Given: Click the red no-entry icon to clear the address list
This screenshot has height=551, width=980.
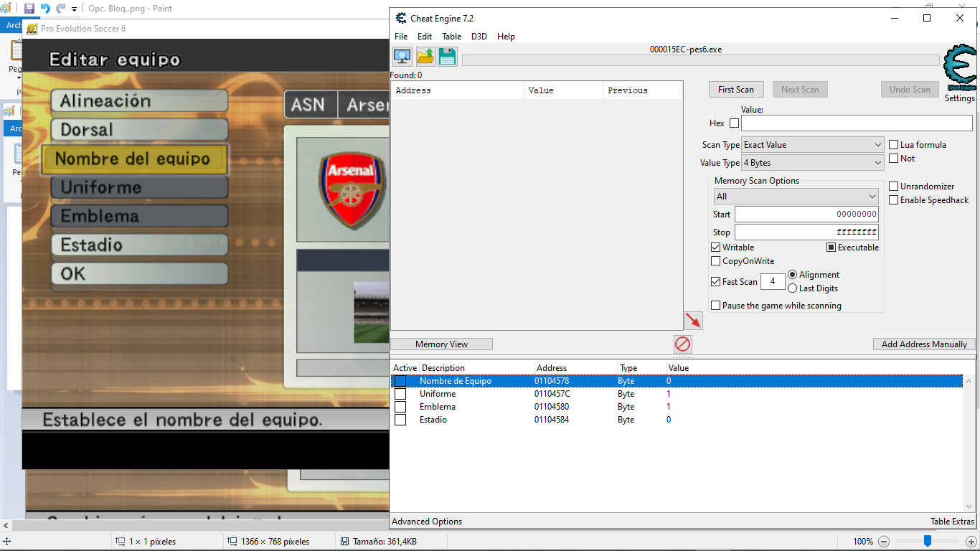Looking at the screenshot, I should pos(682,344).
